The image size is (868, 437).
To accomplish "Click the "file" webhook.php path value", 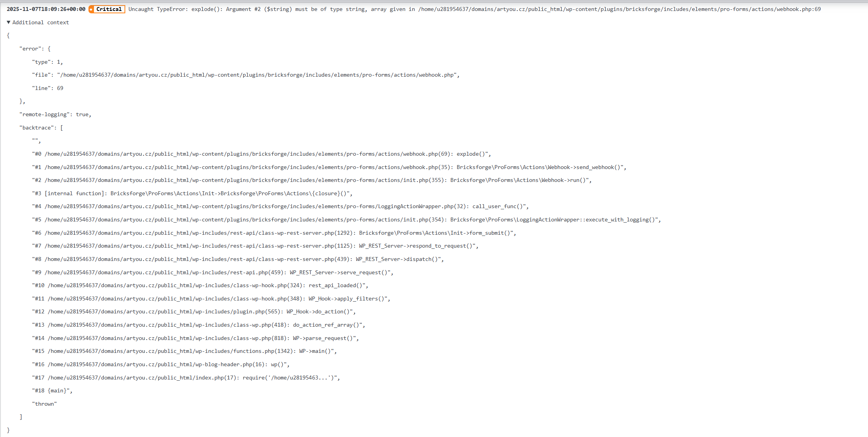I will [258, 75].
